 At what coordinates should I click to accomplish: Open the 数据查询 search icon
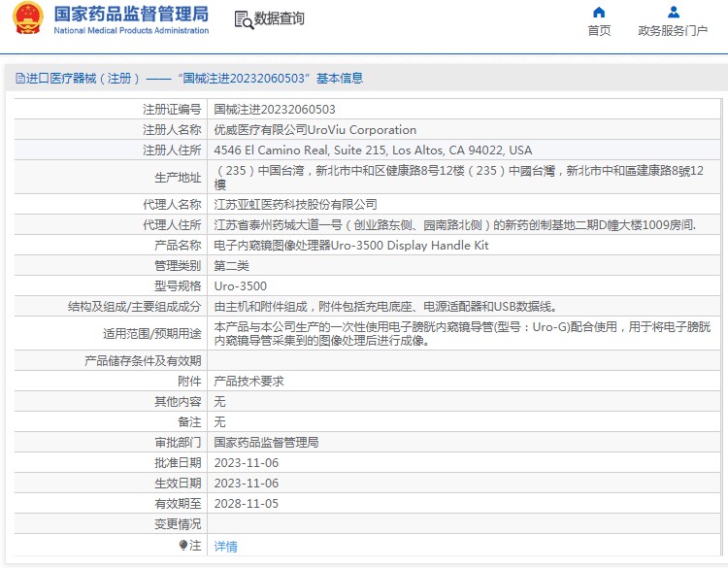[244, 19]
